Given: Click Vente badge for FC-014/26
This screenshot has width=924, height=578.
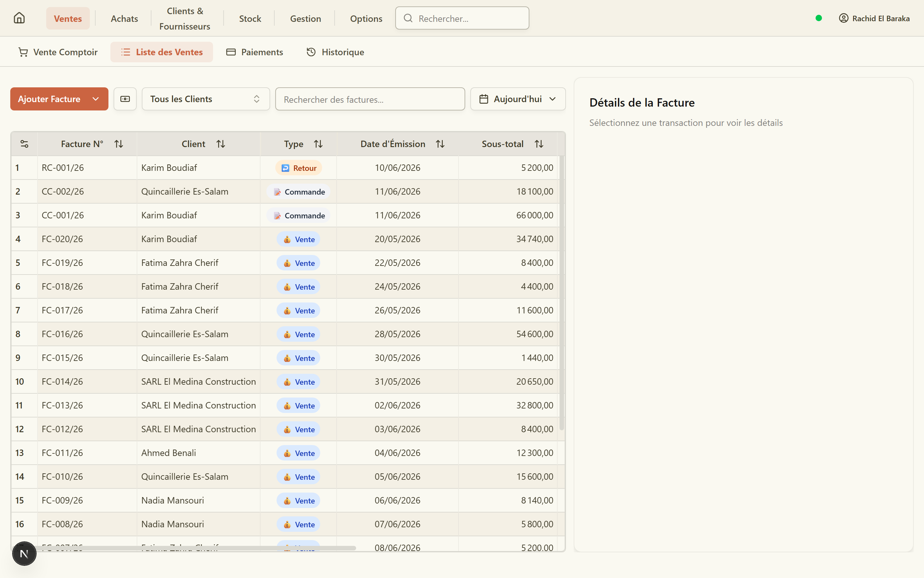Looking at the screenshot, I should (x=299, y=382).
